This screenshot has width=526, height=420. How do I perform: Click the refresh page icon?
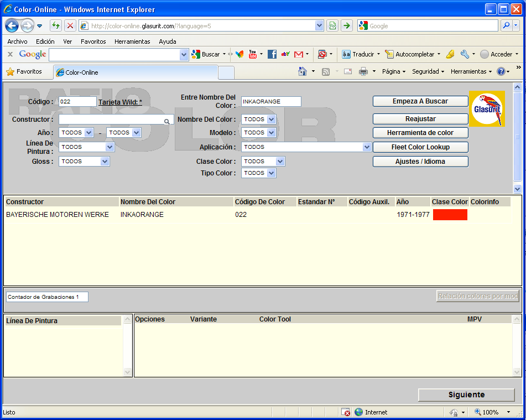[x=56, y=25]
